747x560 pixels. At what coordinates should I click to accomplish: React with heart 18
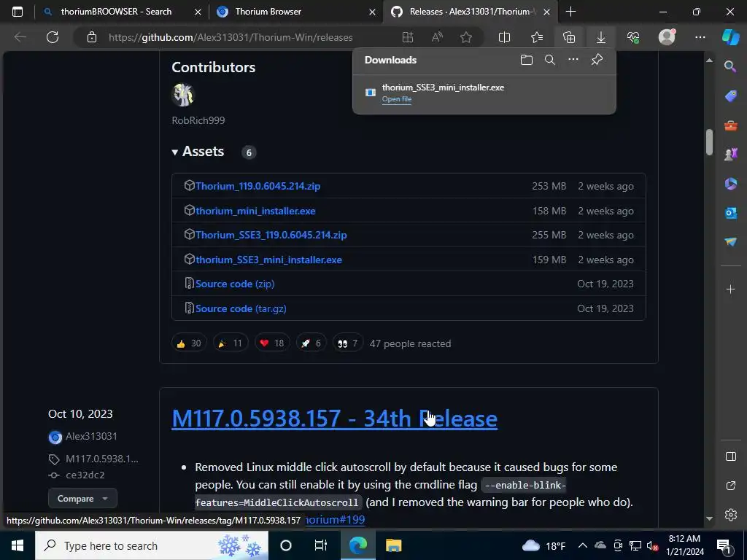(x=271, y=343)
